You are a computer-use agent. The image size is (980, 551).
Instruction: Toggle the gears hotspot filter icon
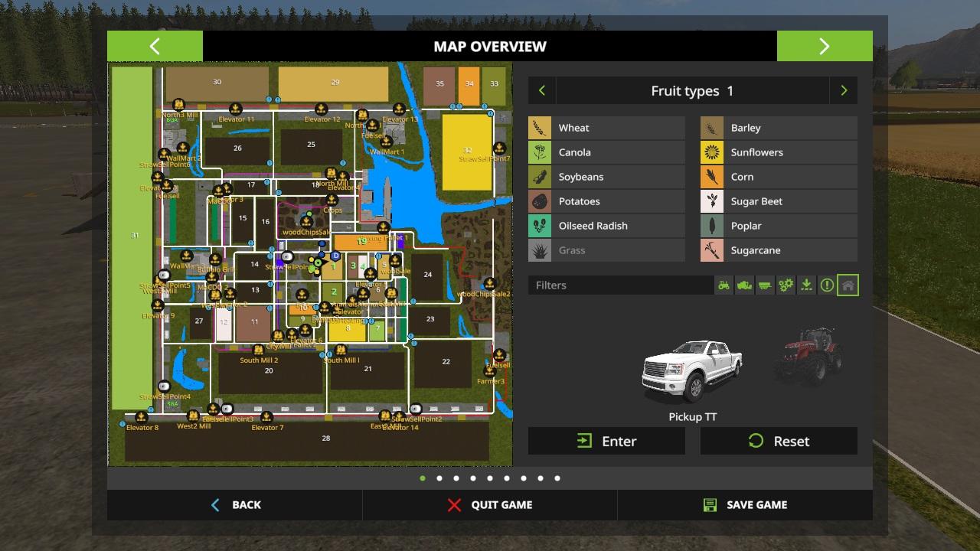click(786, 285)
